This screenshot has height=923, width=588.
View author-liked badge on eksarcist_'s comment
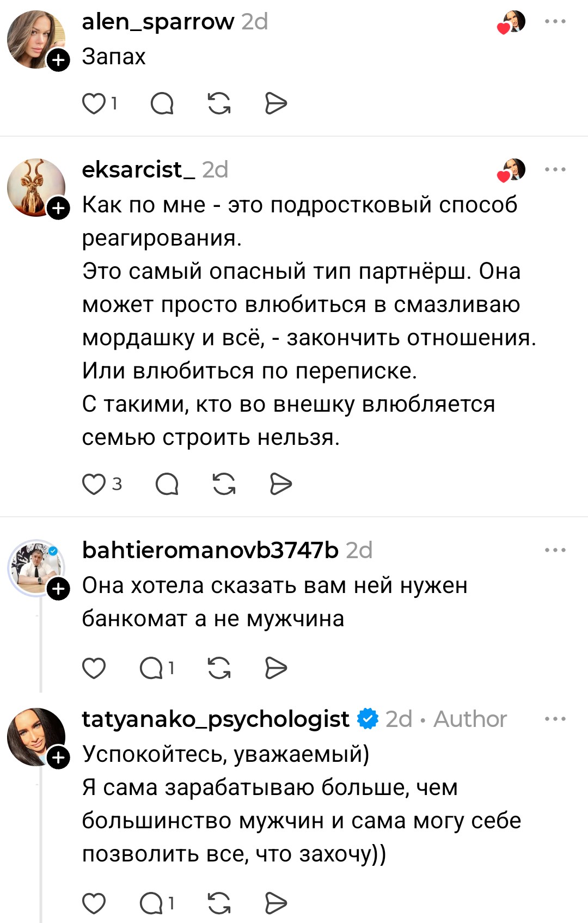tap(511, 170)
